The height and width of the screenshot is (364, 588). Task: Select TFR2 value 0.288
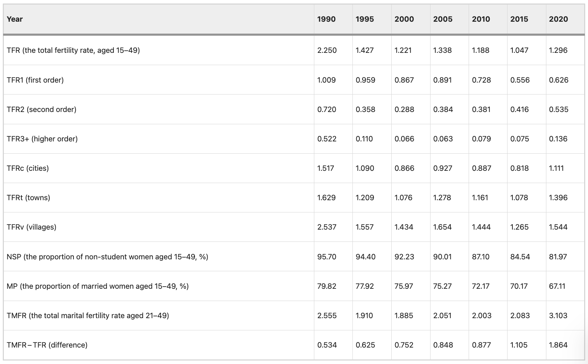coord(404,110)
